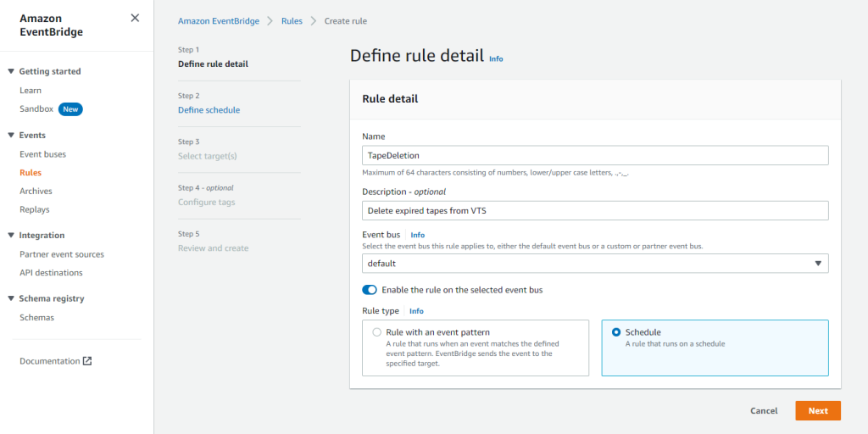
Task: Open Replays in the sidebar
Action: [34, 210]
